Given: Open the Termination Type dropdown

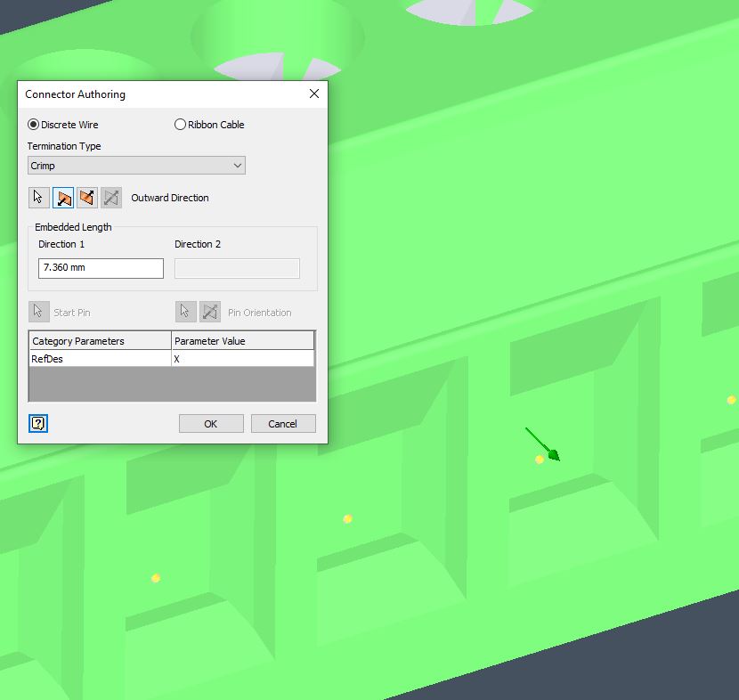Looking at the screenshot, I should coord(237,166).
